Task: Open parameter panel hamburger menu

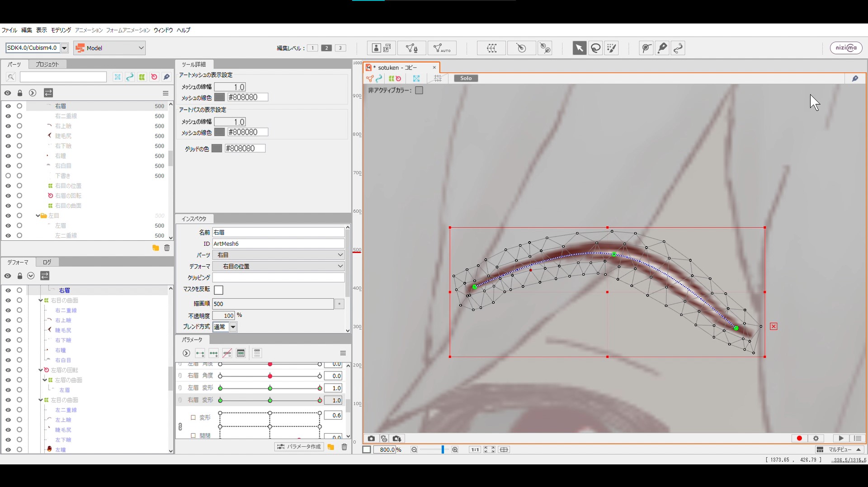Action: [343, 353]
